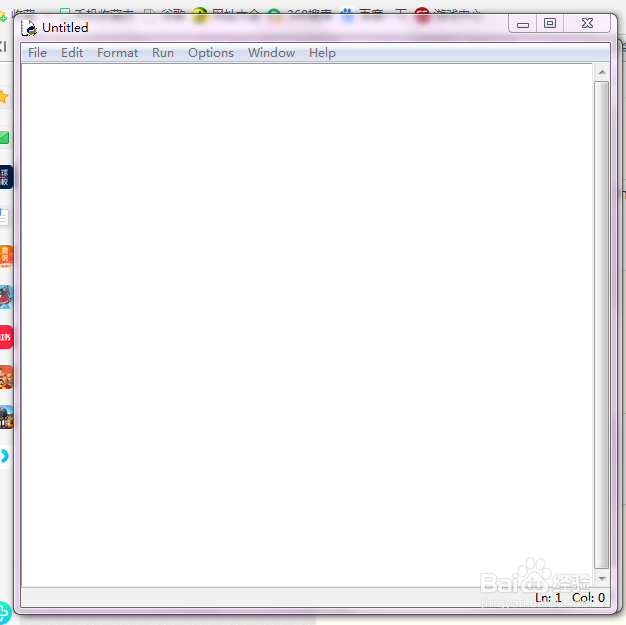This screenshot has width=626, height=625.
Task: Click the dark blue news icon in sidebar
Action: 6,177
